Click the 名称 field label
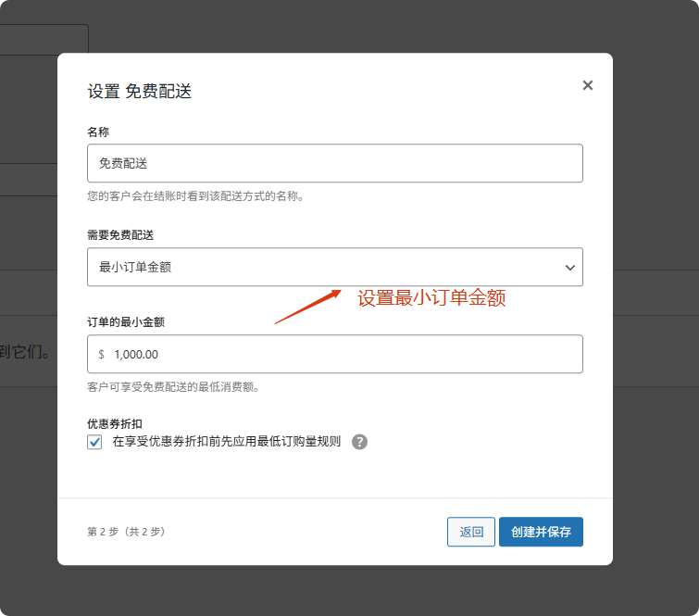The width and height of the screenshot is (699, 616). tap(98, 132)
